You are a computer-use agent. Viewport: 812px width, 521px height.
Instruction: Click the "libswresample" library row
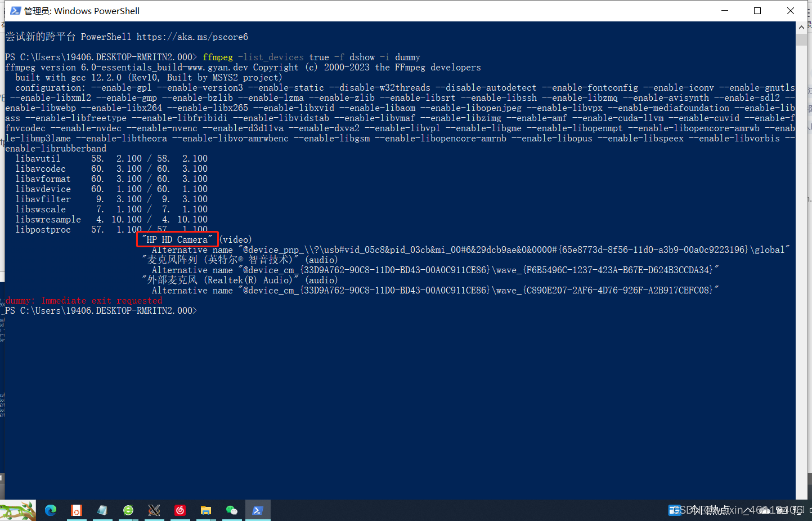coord(111,220)
